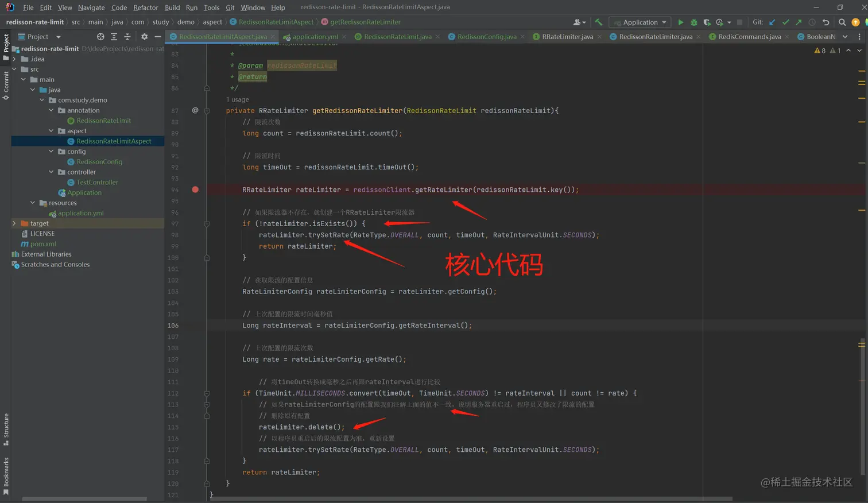Open the Commit tool window
The image size is (868, 503).
pos(6,85)
